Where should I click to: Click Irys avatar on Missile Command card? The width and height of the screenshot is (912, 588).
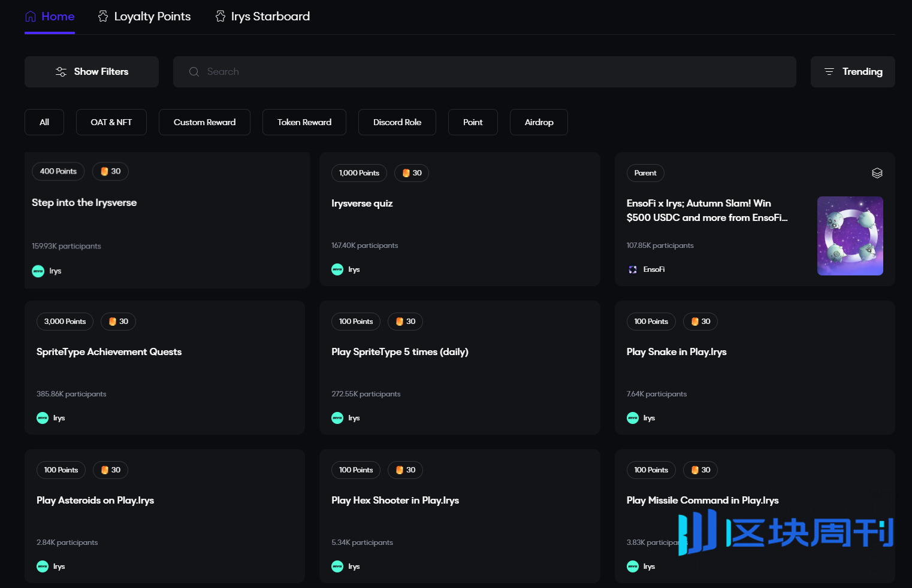(x=633, y=566)
